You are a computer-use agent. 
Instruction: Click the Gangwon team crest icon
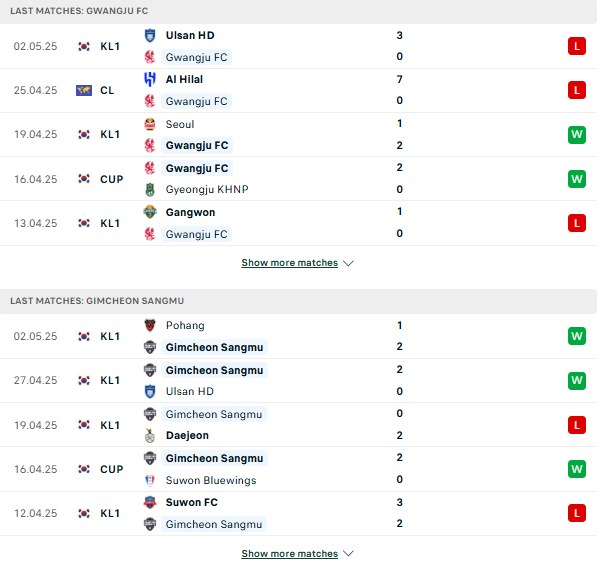tap(150, 212)
